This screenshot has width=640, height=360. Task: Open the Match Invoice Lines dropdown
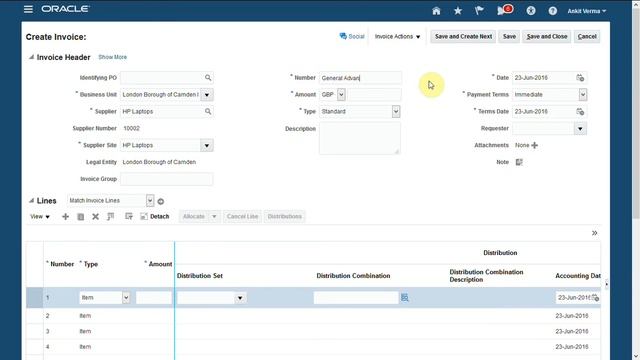click(150, 200)
